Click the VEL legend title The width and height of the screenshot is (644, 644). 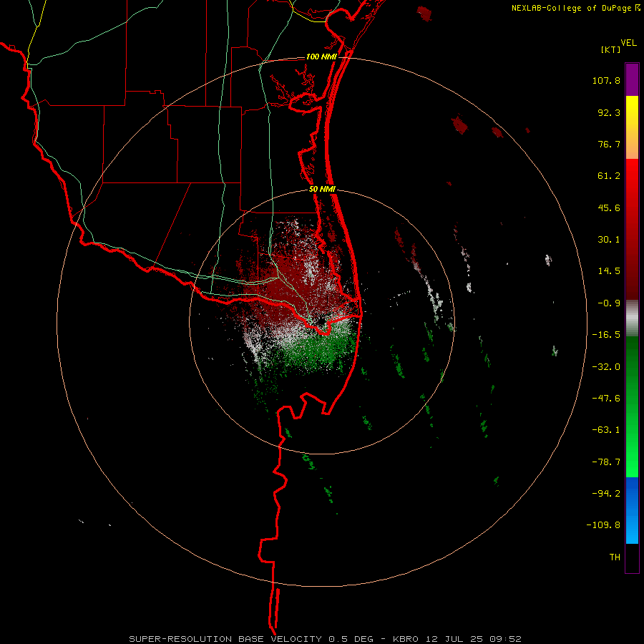pos(628,42)
